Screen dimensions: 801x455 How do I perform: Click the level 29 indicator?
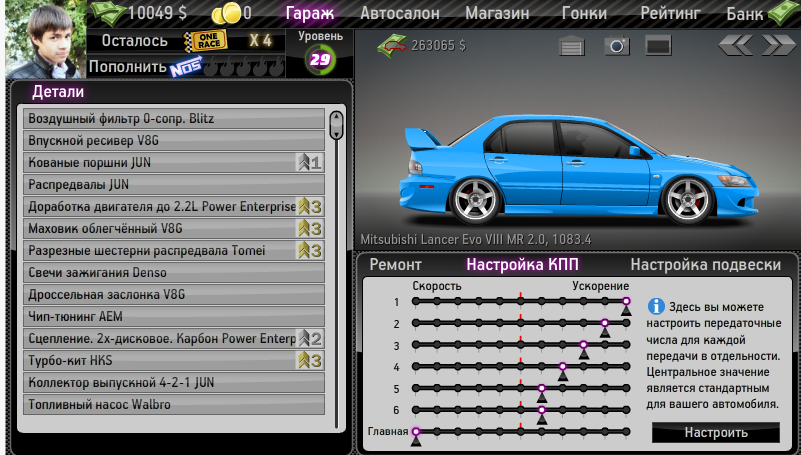pyautogui.click(x=320, y=60)
